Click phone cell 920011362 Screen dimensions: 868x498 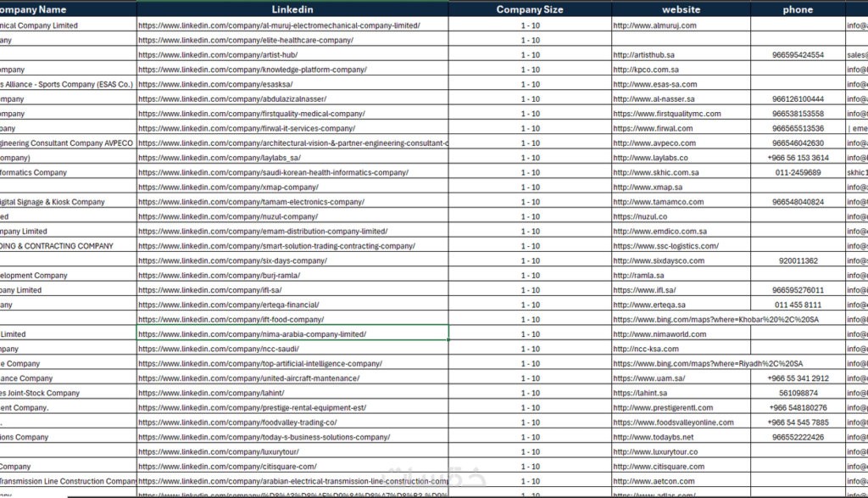pyautogui.click(x=798, y=260)
